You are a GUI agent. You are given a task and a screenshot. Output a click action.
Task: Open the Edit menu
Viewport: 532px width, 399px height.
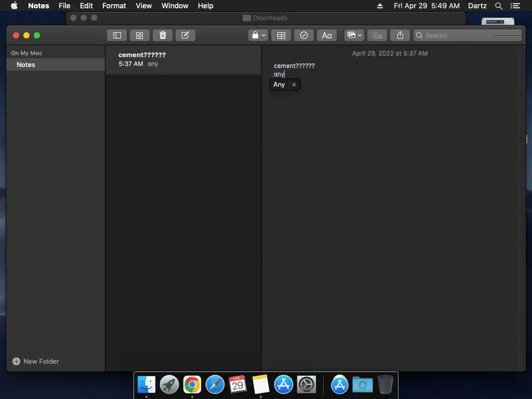pyautogui.click(x=86, y=6)
